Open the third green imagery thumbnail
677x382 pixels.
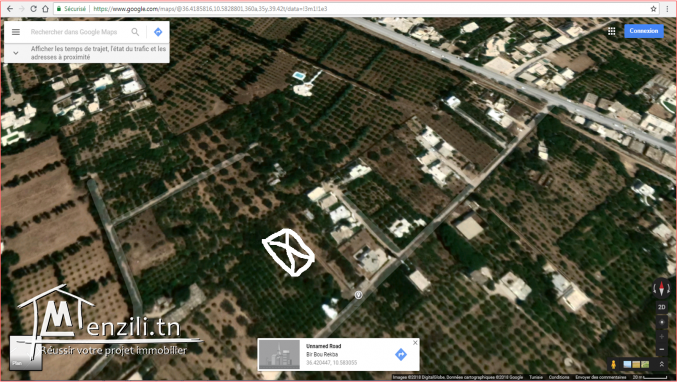pos(645,365)
